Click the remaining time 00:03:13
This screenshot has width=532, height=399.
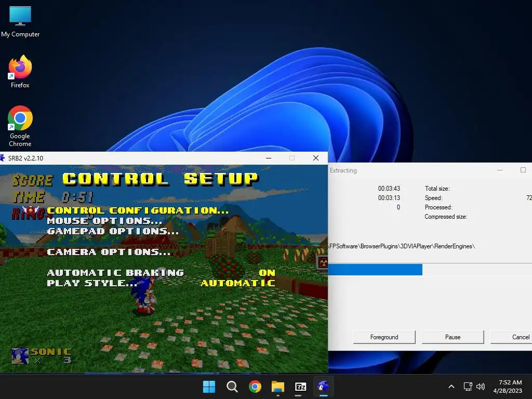point(389,198)
